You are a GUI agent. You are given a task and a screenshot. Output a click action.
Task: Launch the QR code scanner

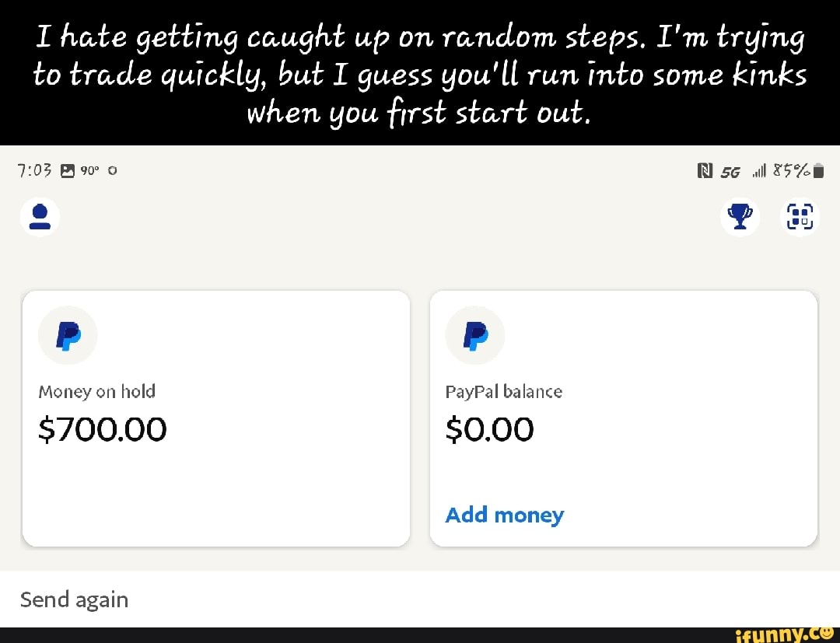pyautogui.click(x=800, y=217)
